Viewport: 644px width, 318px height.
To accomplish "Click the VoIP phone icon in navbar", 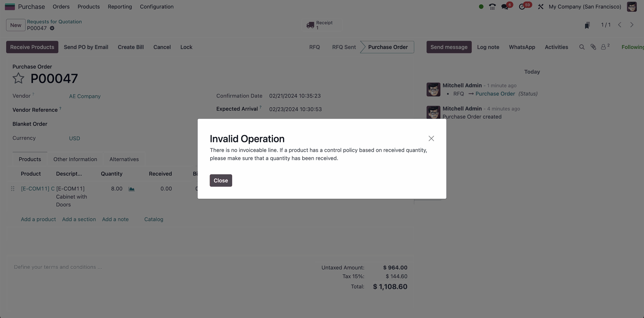I will pos(492,7).
